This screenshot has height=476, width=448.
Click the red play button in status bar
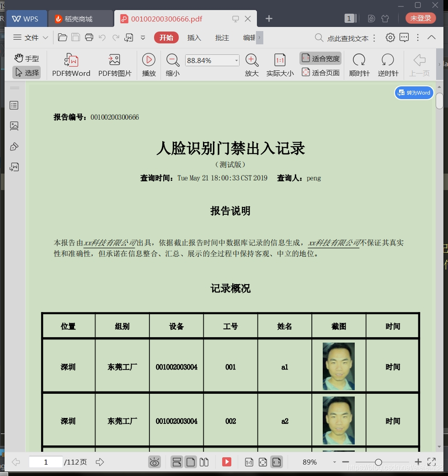pyautogui.click(x=227, y=462)
